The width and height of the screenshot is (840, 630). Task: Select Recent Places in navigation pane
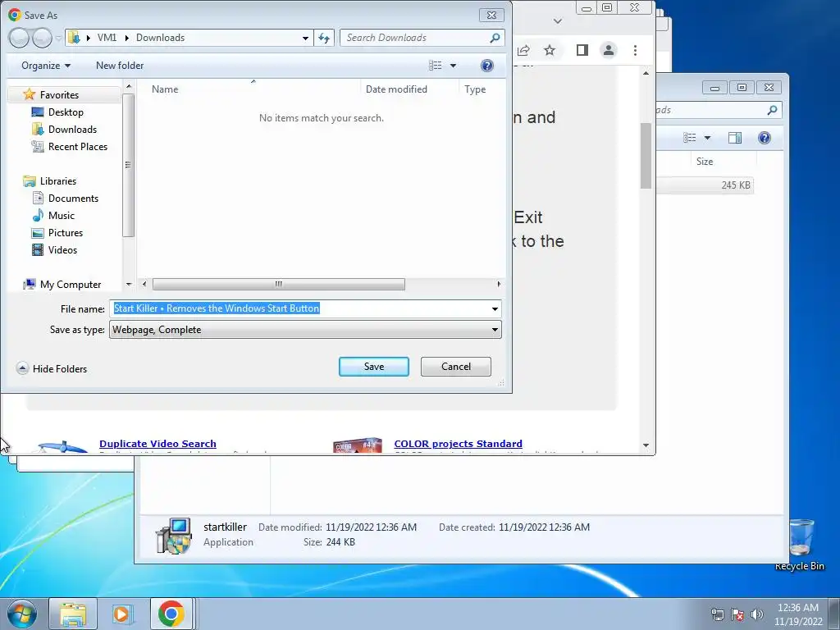click(x=77, y=146)
